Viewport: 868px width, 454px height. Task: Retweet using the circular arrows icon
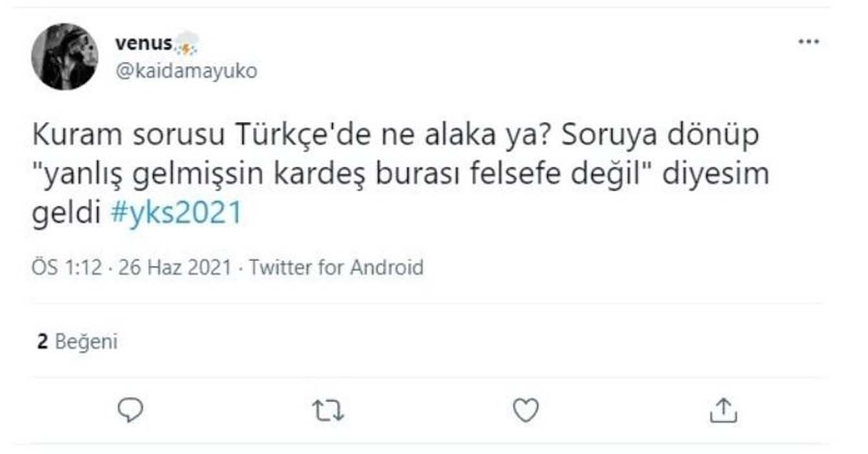(x=330, y=409)
